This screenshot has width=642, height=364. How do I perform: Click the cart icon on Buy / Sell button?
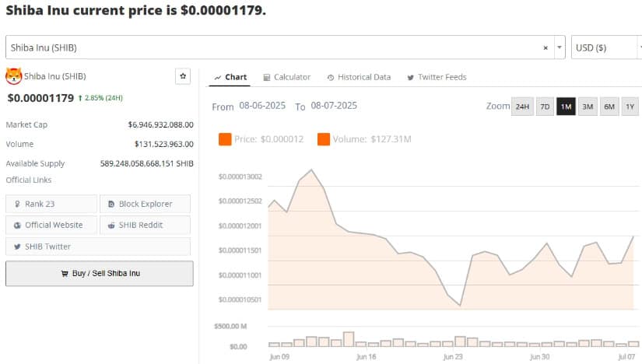[65, 274]
